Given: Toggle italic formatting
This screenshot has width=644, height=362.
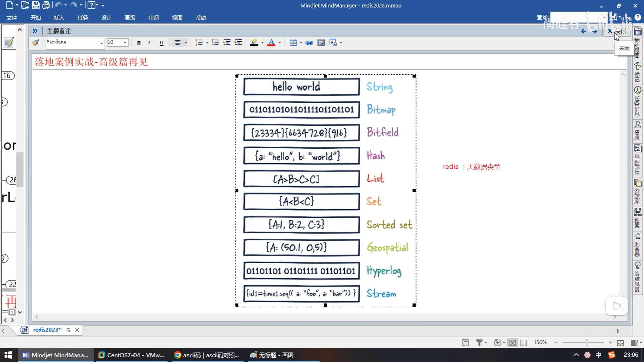Looking at the screenshot, I should [149, 43].
